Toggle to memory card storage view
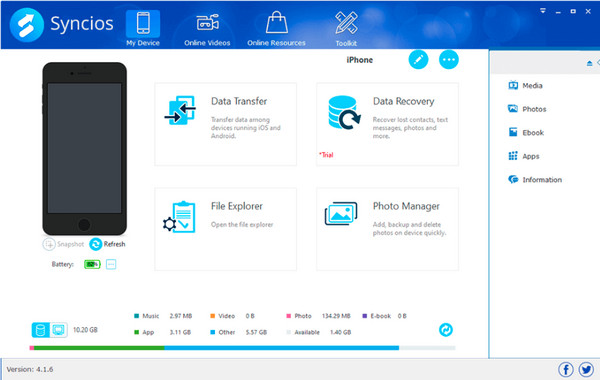The width and height of the screenshot is (600, 380). click(59, 330)
